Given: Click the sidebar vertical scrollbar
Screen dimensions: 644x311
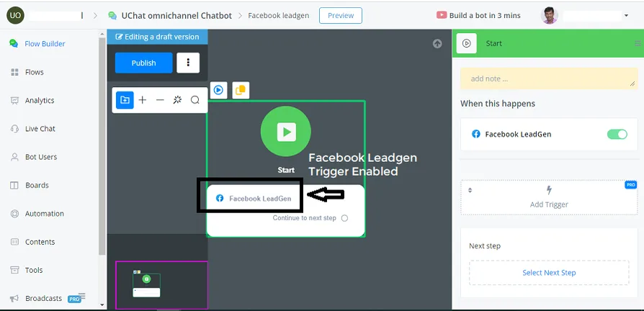Looking at the screenshot, I should click(102, 145).
